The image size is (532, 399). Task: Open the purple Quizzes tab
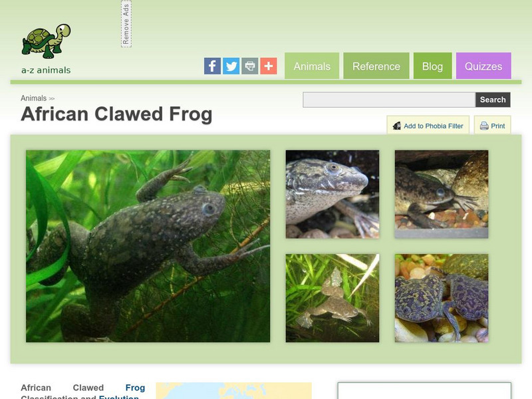pos(483,66)
